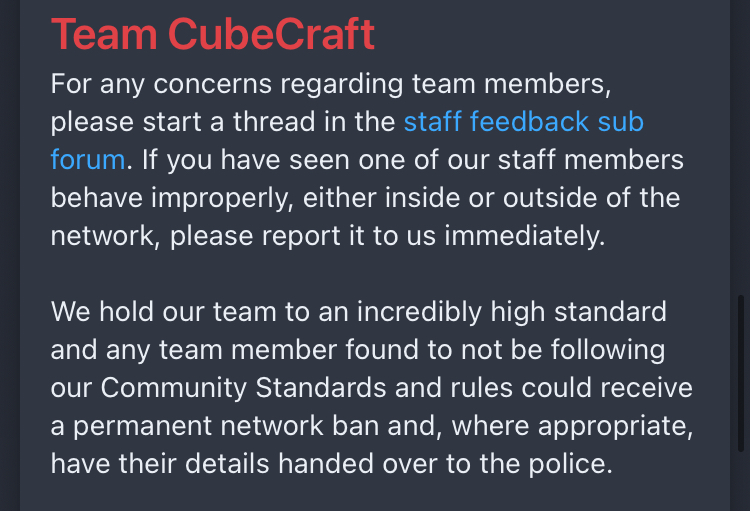Viewport: 750px width, 511px height.
Task: Click the red Team CubeCraft heading
Action: click(x=213, y=33)
